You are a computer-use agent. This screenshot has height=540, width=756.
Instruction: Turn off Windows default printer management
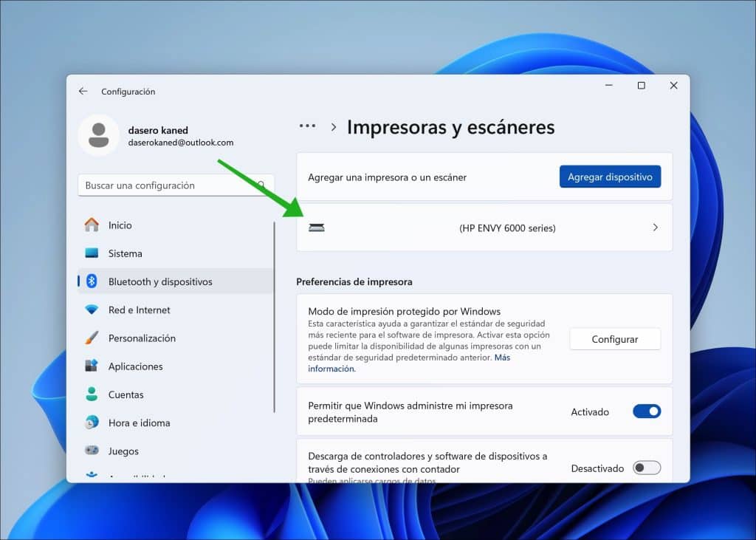647,411
